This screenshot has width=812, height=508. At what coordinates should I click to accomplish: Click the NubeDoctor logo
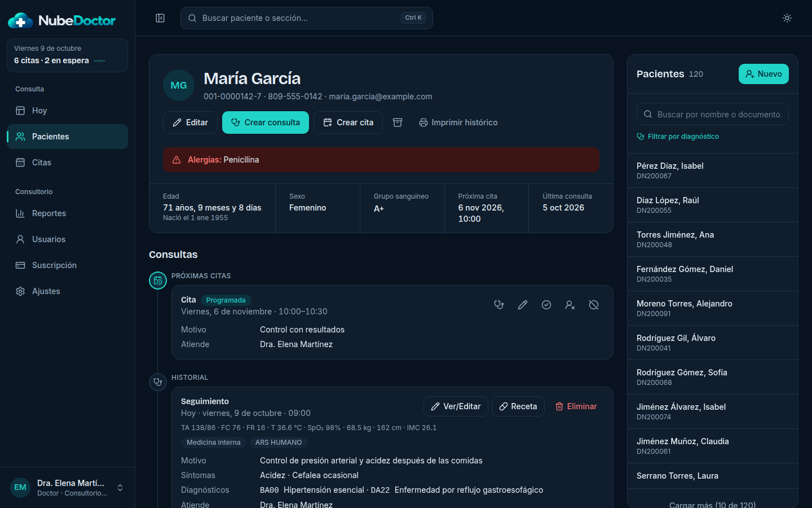coord(62,21)
